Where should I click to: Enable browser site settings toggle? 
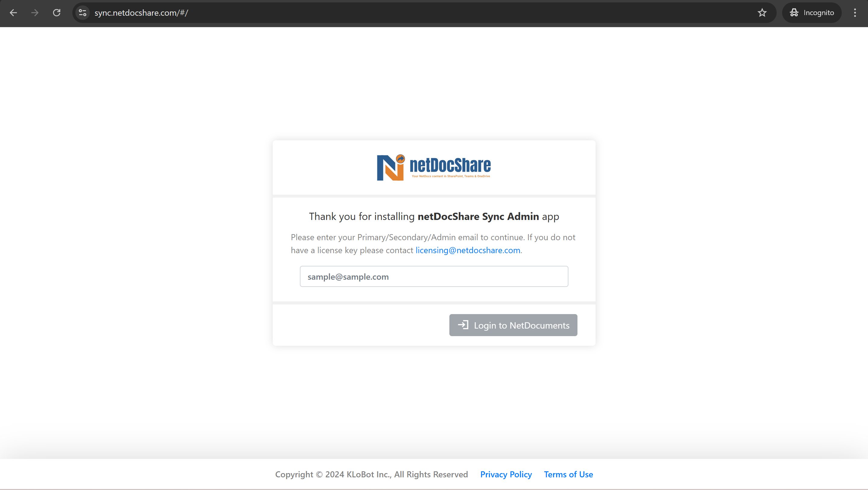click(83, 13)
